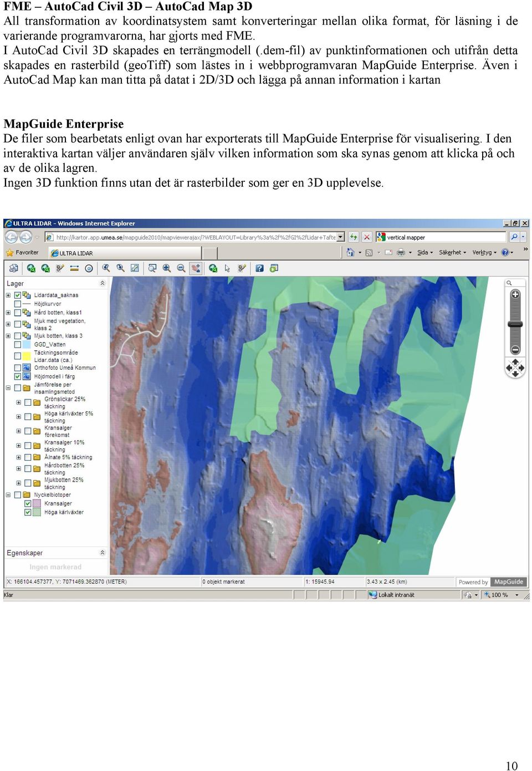Click the Favoriter button
The width and height of the screenshot is (532, 771).
23,253
